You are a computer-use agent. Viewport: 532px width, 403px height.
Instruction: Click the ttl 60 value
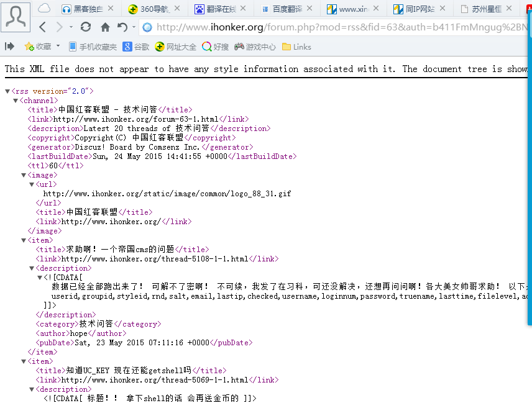pos(53,166)
